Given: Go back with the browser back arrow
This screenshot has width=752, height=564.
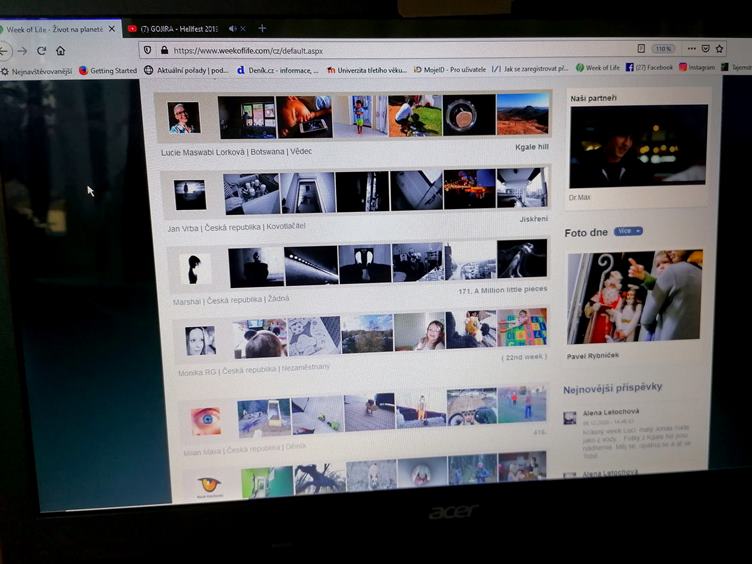Looking at the screenshot, I should point(3,50).
